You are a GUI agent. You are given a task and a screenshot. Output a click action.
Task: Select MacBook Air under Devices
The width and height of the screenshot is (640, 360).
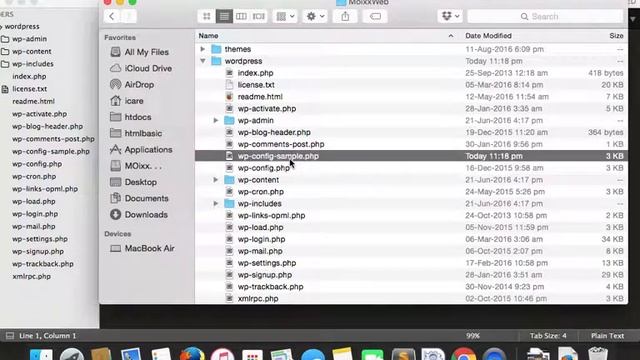tap(142, 248)
